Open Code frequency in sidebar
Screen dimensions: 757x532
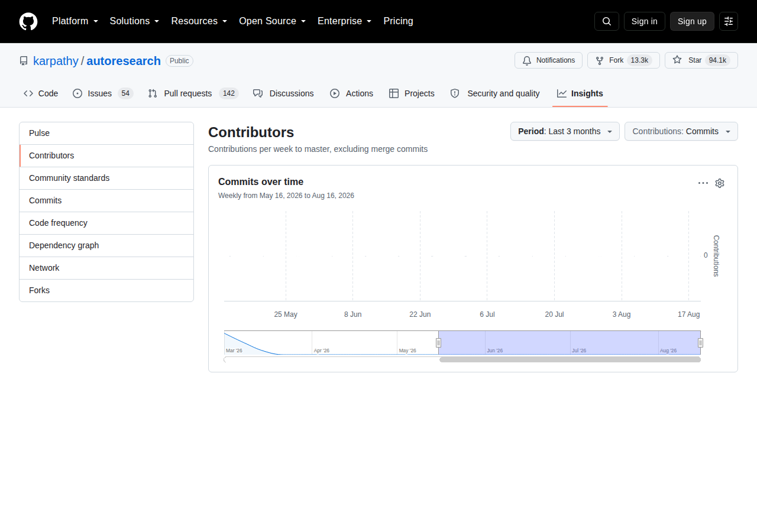pyautogui.click(x=106, y=223)
